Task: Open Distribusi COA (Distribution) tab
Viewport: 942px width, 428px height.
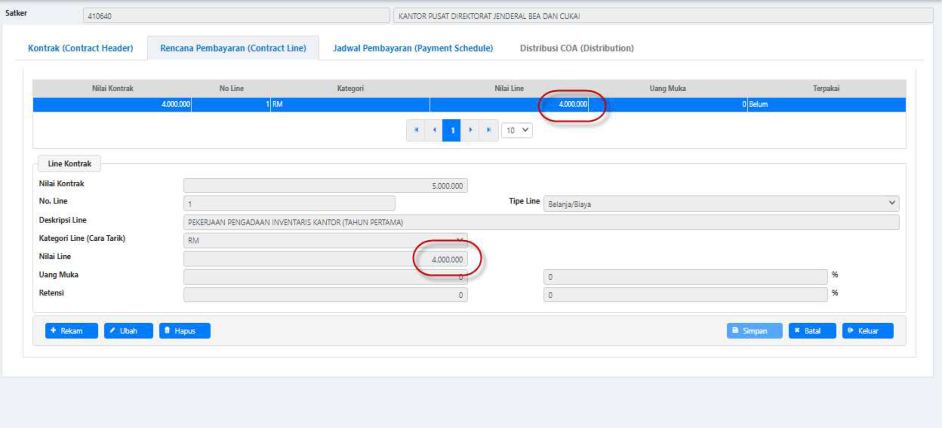Action: (x=577, y=48)
